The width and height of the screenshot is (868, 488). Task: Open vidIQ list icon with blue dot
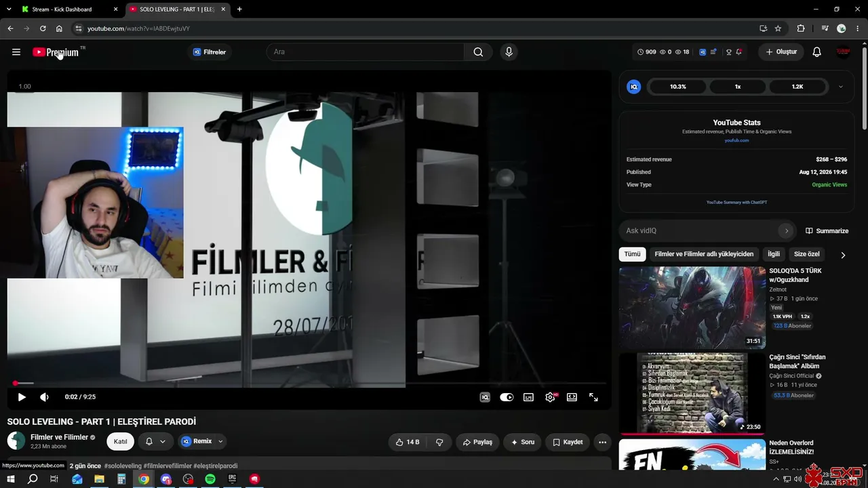pos(713,52)
